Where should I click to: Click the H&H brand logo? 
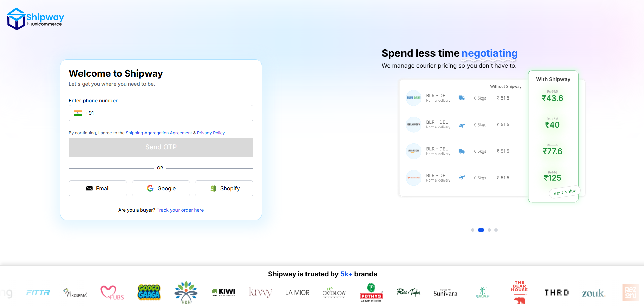[x=186, y=292]
